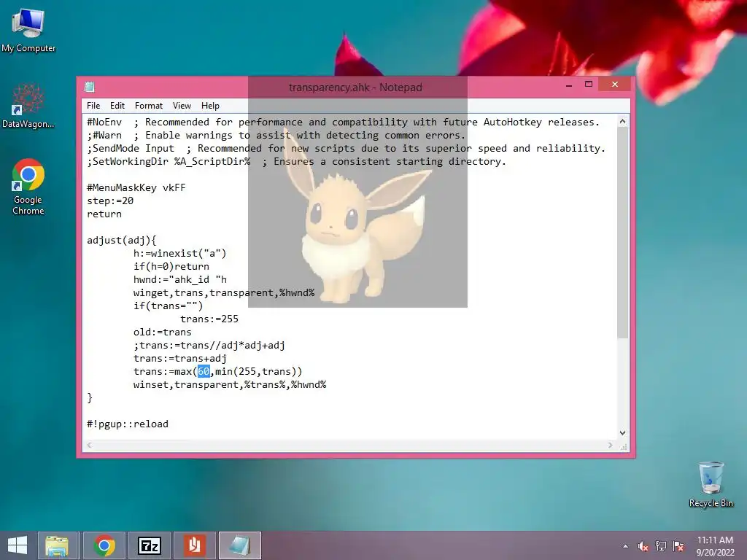The height and width of the screenshot is (560, 747).
Task: Click the standalone 'return' line
Action: coord(104,214)
